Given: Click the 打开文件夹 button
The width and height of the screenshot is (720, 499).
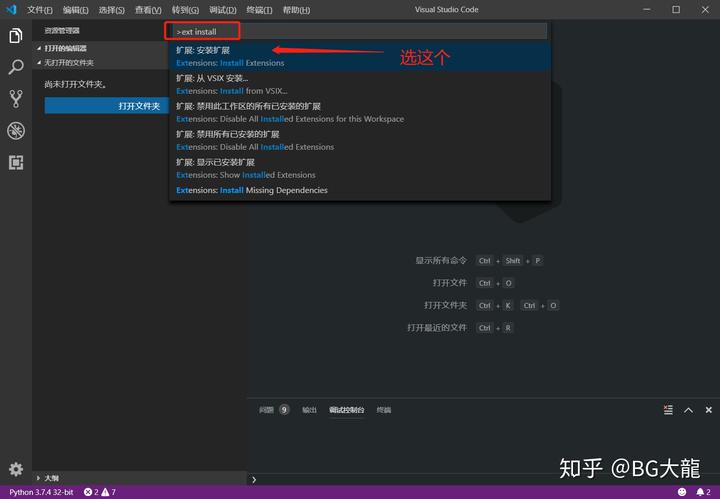Looking at the screenshot, I should pyautogui.click(x=107, y=106).
